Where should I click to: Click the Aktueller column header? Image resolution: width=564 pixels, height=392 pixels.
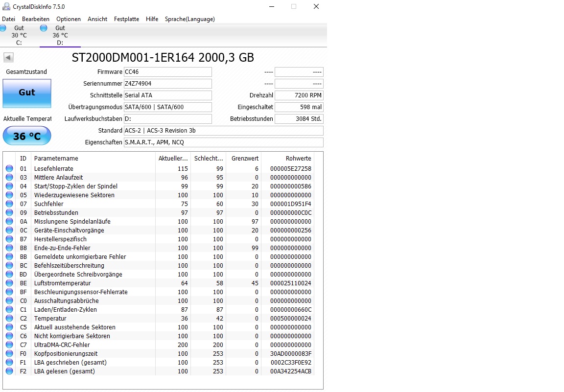tap(173, 158)
